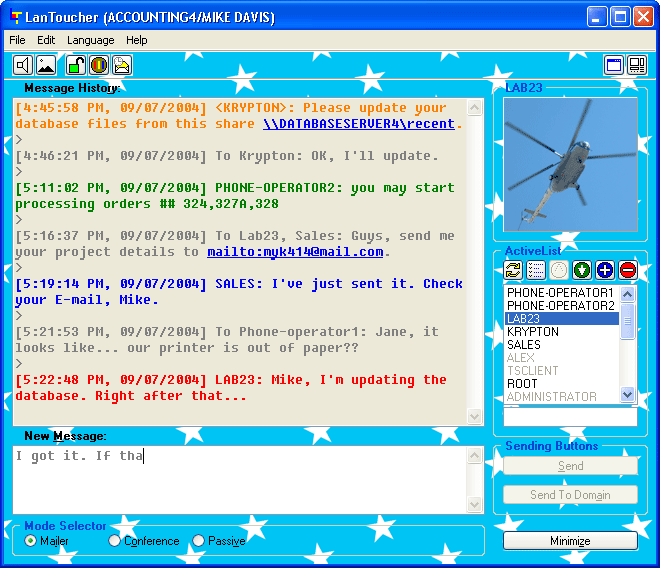Image resolution: width=660 pixels, height=568 pixels.
Task: Click the envelope with clock icon
Action: point(122,65)
